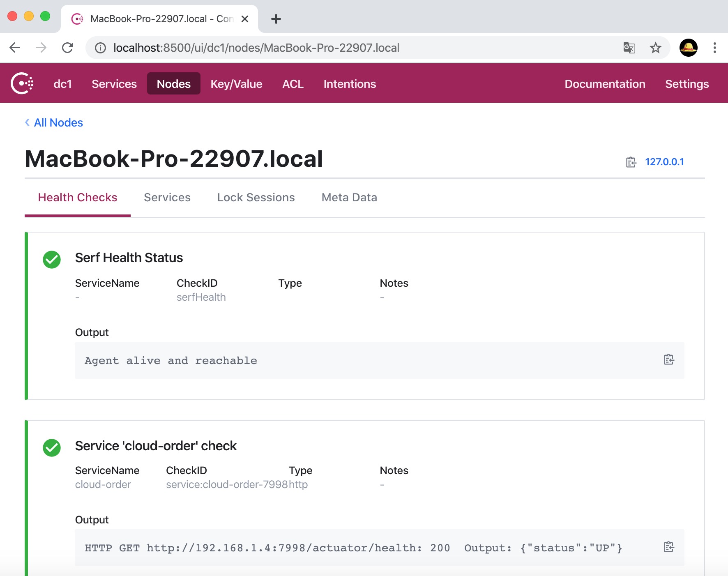
Task: Open Key/Value in the top navigation
Action: (x=236, y=84)
